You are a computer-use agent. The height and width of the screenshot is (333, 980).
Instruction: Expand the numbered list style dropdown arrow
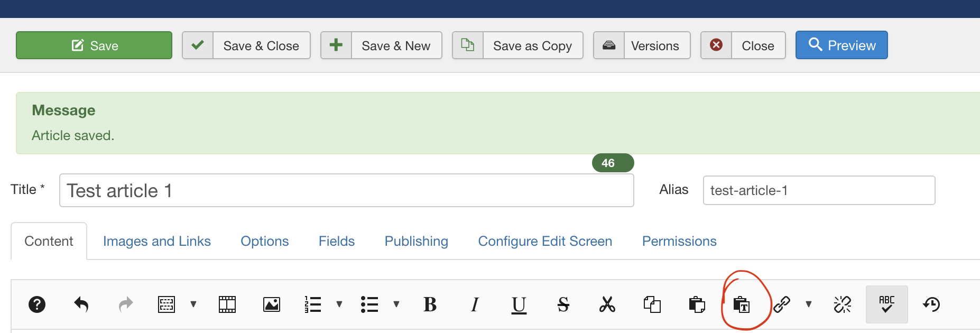click(339, 304)
